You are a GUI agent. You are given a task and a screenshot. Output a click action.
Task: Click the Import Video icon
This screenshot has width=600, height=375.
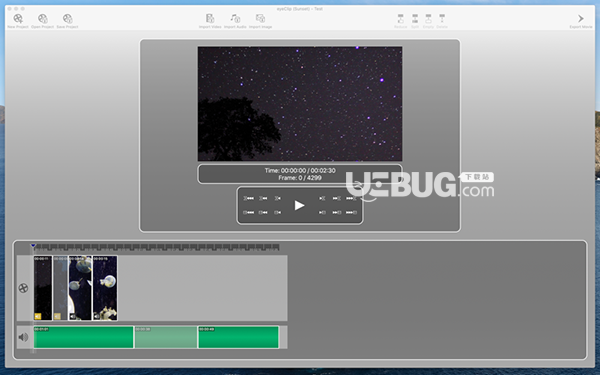210,18
